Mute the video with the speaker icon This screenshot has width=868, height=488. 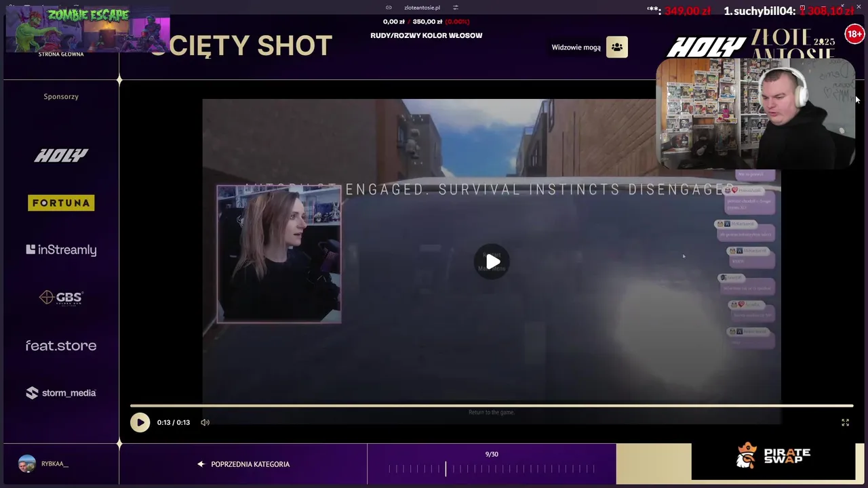[x=205, y=422]
